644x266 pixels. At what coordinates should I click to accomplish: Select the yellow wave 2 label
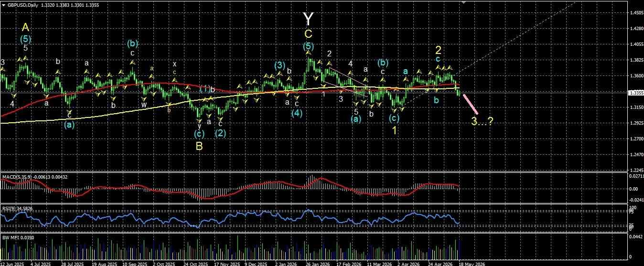click(438, 49)
